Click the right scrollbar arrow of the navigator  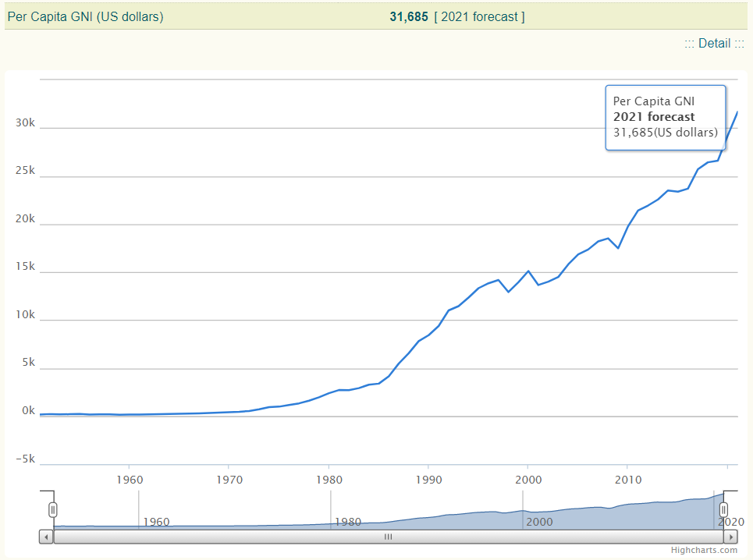[x=730, y=537]
